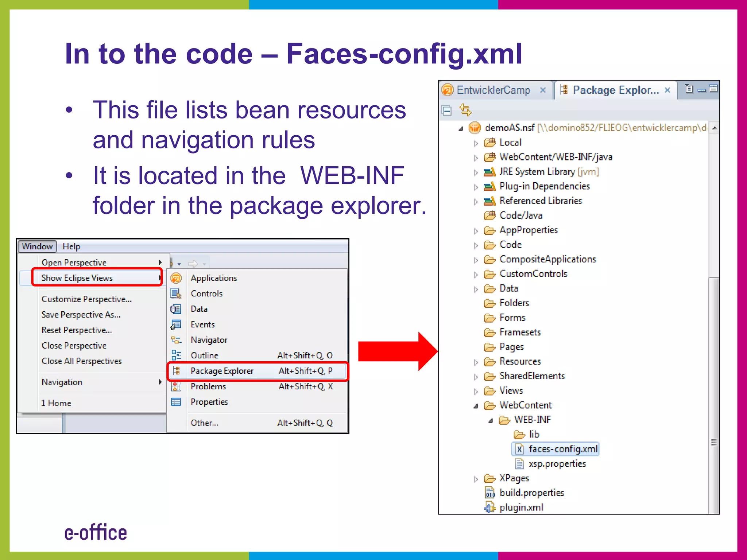Click the Navigator view icon in submenu
Viewport: 747px width, 560px height.
click(x=176, y=340)
